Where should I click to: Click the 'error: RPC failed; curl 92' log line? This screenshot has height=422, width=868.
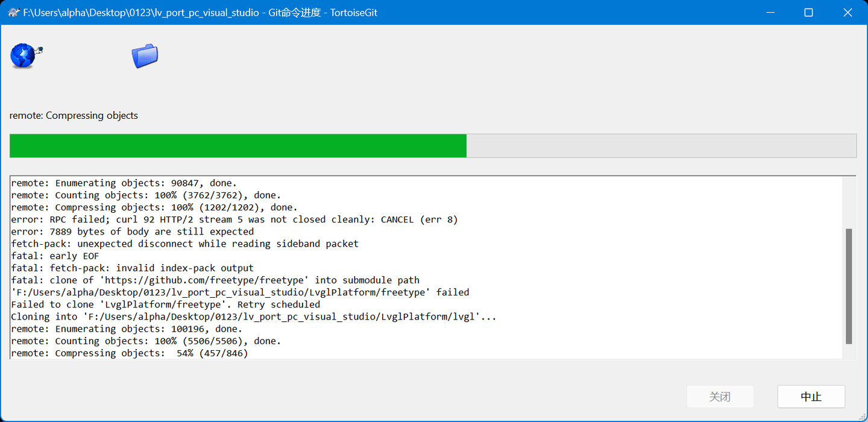pos(234,219)
